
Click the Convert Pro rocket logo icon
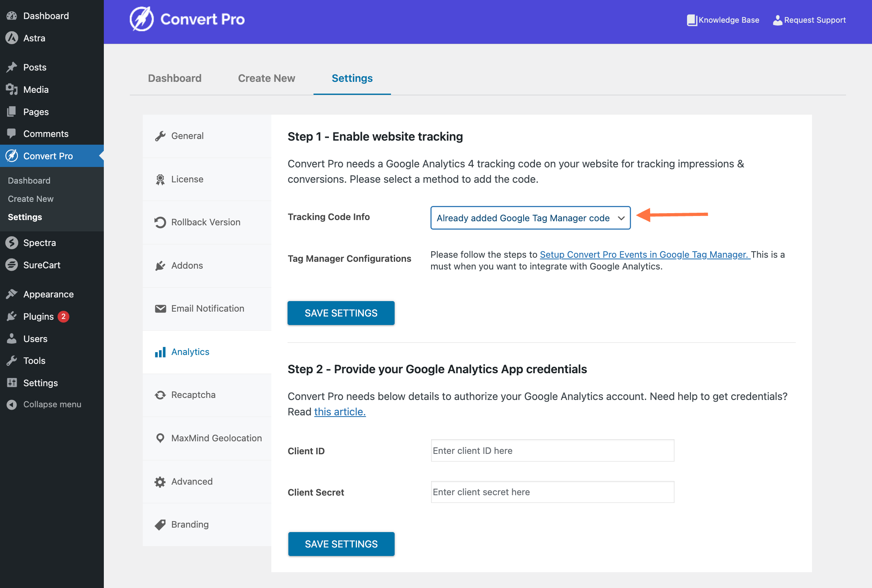point(142,19)
